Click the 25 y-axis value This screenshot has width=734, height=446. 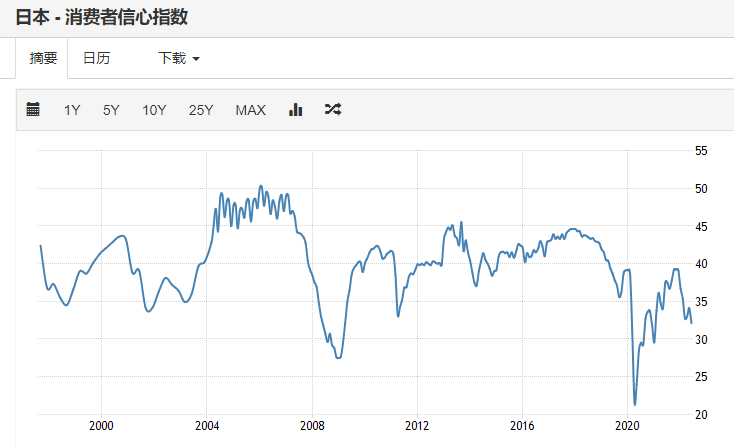coord(701,377)
